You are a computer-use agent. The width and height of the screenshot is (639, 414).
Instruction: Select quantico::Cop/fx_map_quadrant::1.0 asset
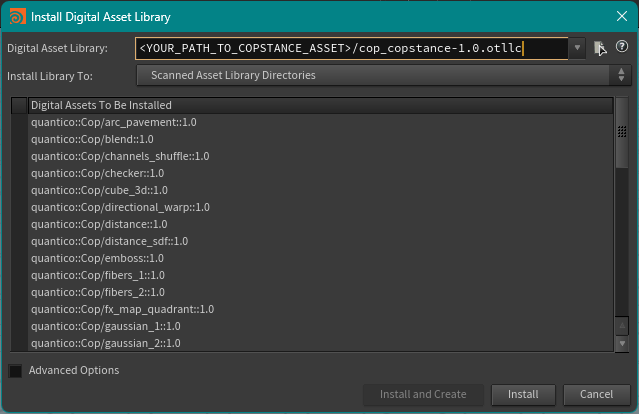coord(122,309)
